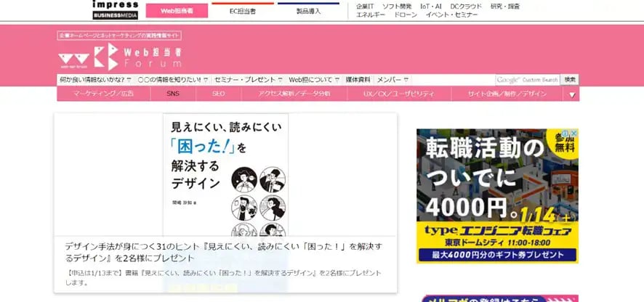Open the SEO category
The width and height of the screenshot is (644, 302).
coord(219,94)
